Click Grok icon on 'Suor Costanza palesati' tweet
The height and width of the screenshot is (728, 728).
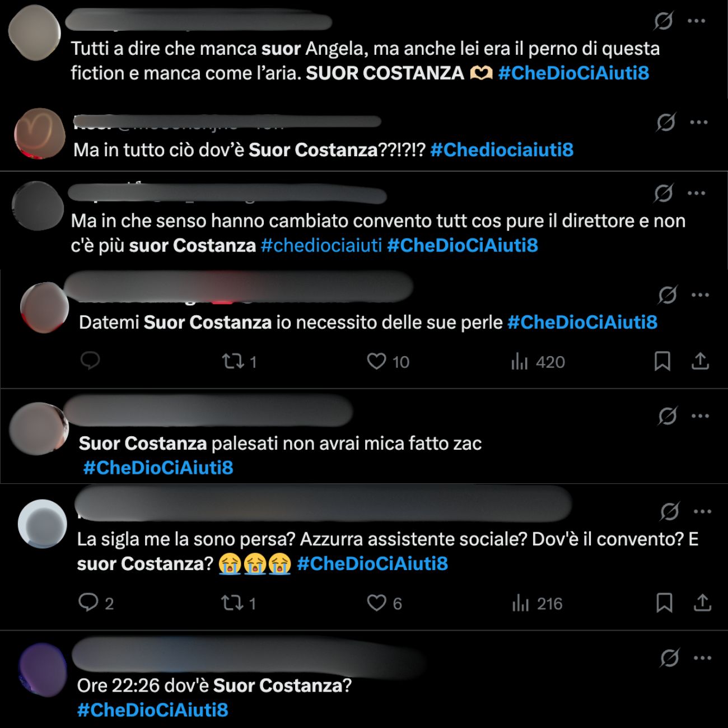coord(667,416)
